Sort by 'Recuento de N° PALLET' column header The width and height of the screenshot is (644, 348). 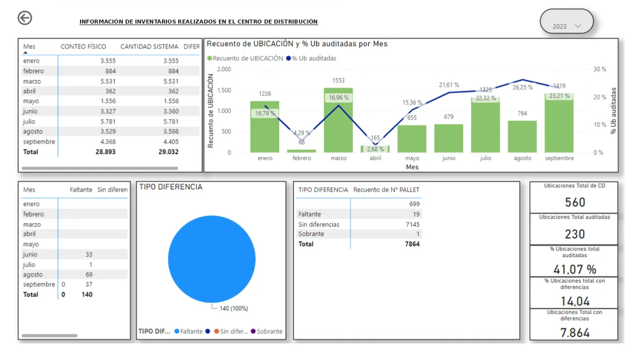(386, 190)
